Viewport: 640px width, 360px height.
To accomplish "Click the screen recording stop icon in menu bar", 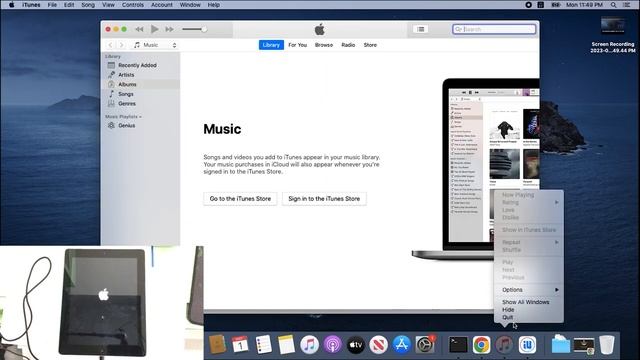I will 528,5.
